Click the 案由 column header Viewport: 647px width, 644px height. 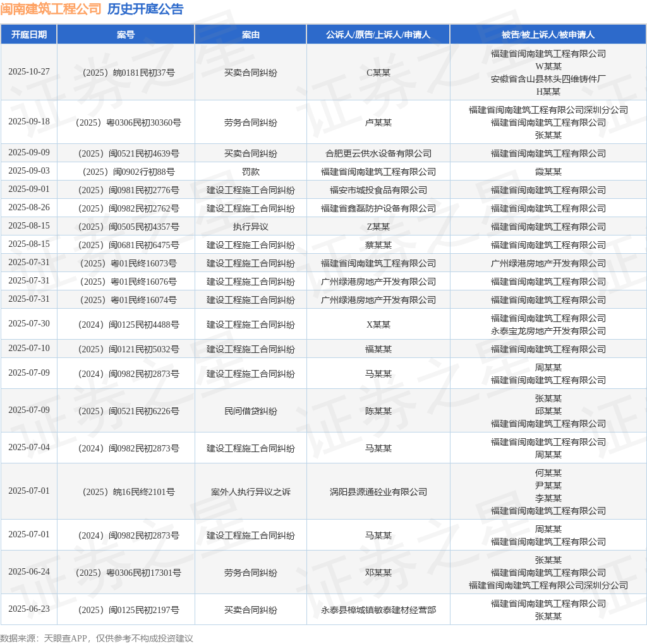pos(250,35)
